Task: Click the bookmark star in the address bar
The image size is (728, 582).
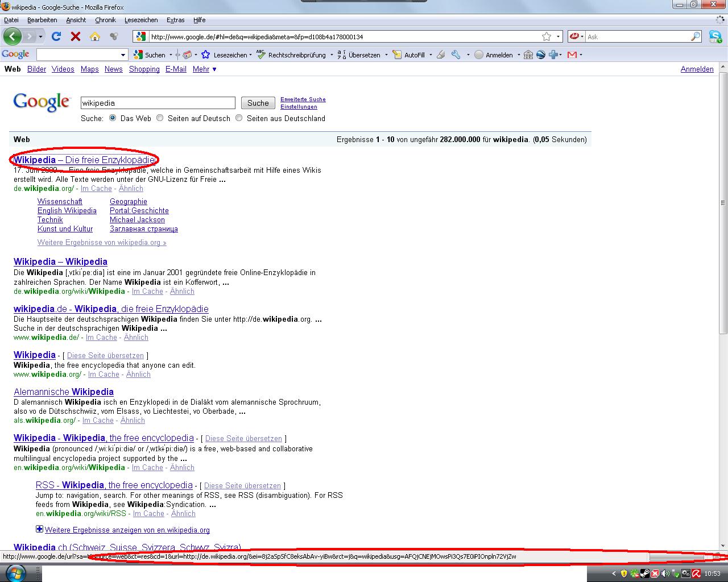Action: [547, 36]
